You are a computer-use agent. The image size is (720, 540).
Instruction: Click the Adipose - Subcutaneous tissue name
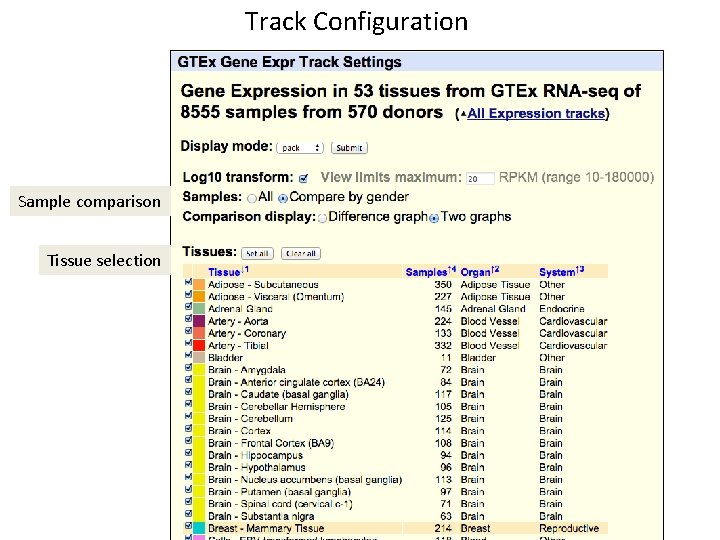263,285
